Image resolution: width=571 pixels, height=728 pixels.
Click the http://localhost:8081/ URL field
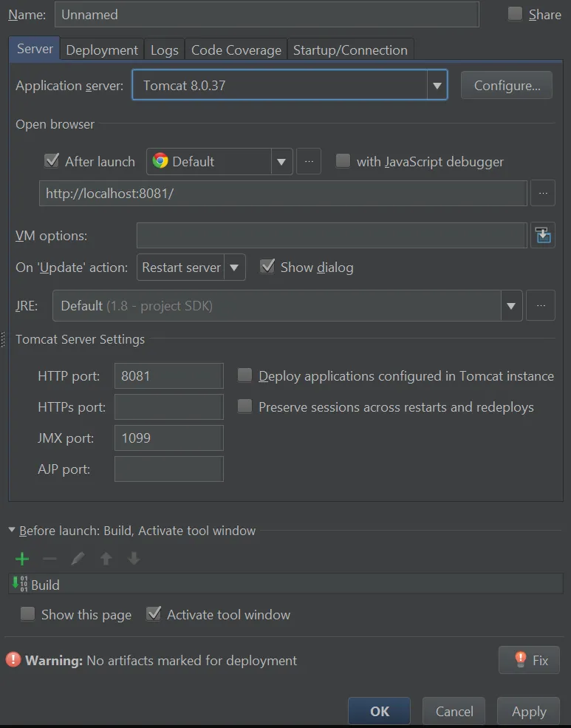click(x=283, y=193)
